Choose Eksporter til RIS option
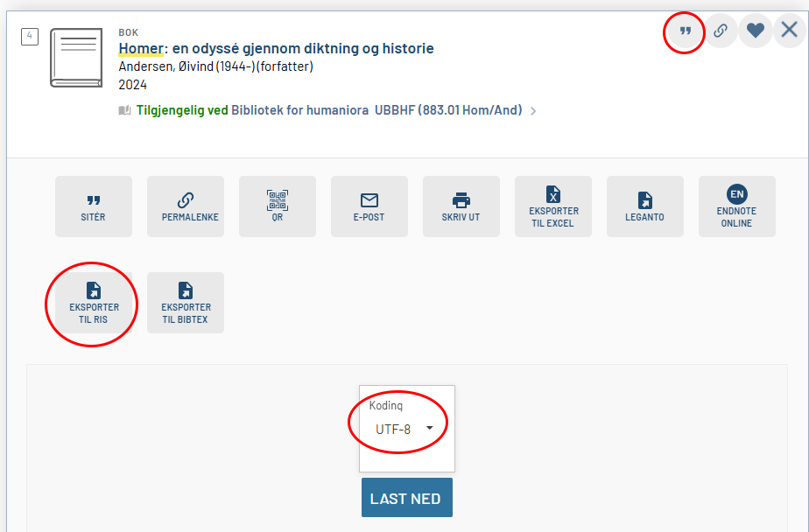The image size is (809, 532). click(94, 303)
